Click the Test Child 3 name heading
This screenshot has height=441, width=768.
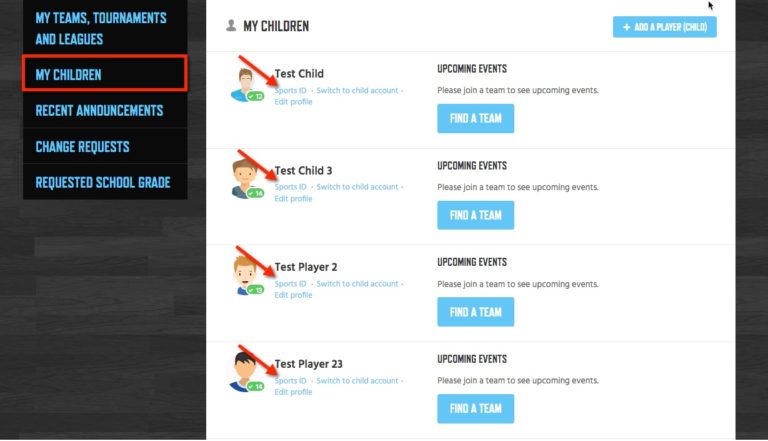coord(303,171)
